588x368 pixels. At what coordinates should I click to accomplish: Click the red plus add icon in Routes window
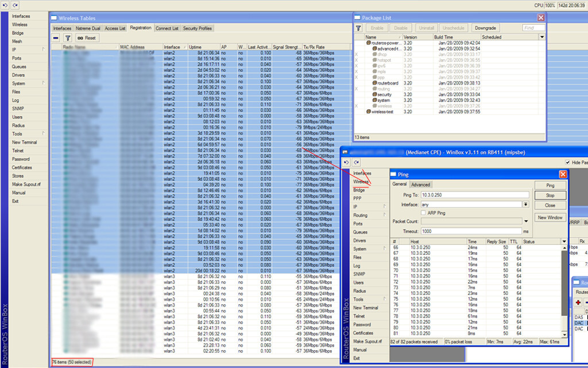(x=578, y=302)
